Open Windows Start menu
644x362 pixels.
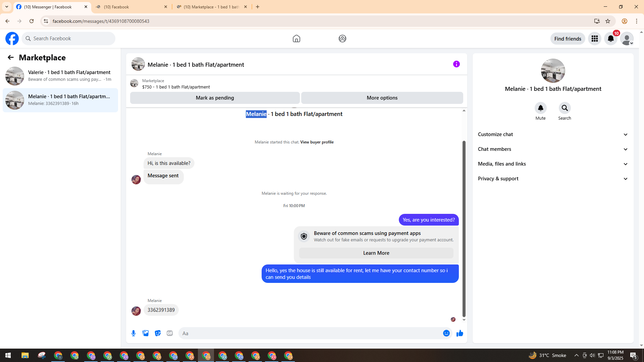point(8,355)
